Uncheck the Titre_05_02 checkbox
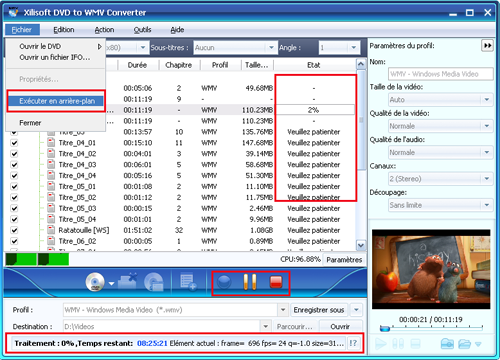 tap(14, 198)
